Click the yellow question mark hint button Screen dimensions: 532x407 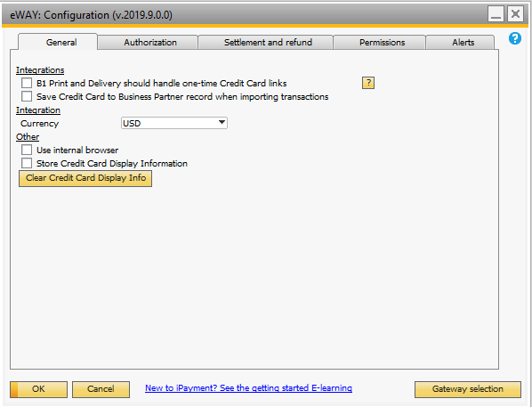coord(368,83)
